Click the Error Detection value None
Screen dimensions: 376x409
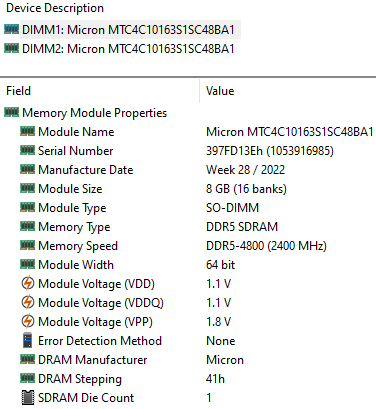click(x=221, y=341)
